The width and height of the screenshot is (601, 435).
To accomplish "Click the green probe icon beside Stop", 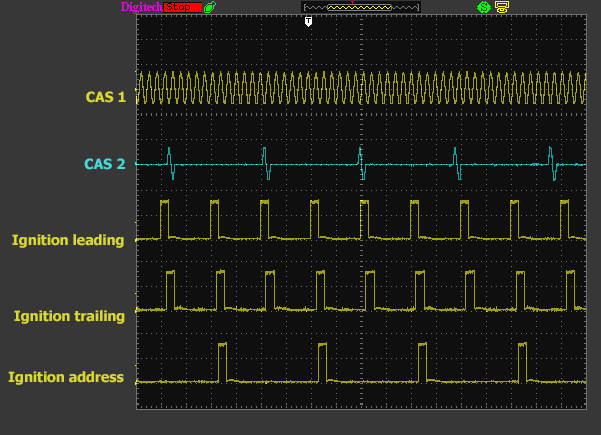I will tap(210, 7).
